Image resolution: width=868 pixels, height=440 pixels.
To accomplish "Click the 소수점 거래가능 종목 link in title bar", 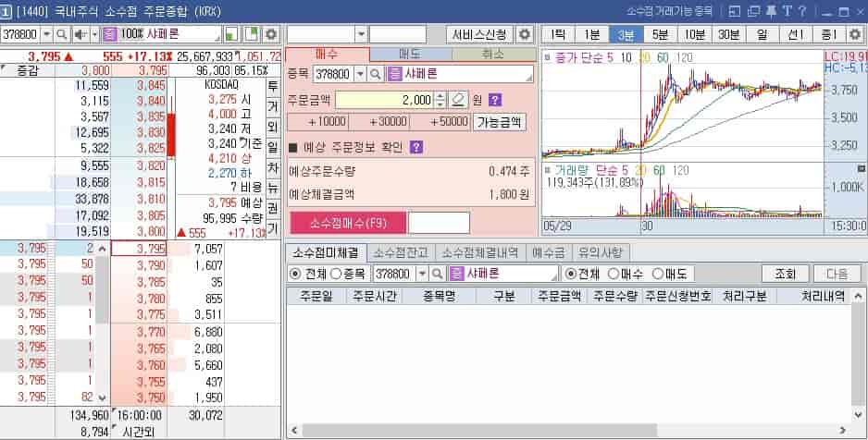I will coord(669,11).
